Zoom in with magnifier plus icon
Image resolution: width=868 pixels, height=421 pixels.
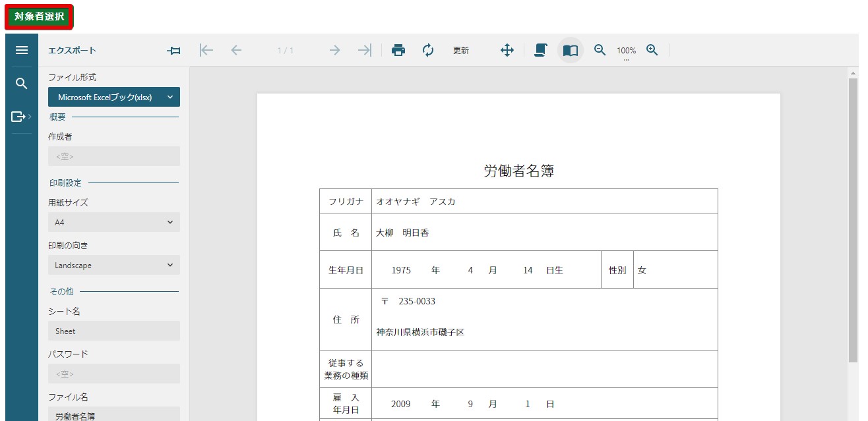[x=652, y=50]
